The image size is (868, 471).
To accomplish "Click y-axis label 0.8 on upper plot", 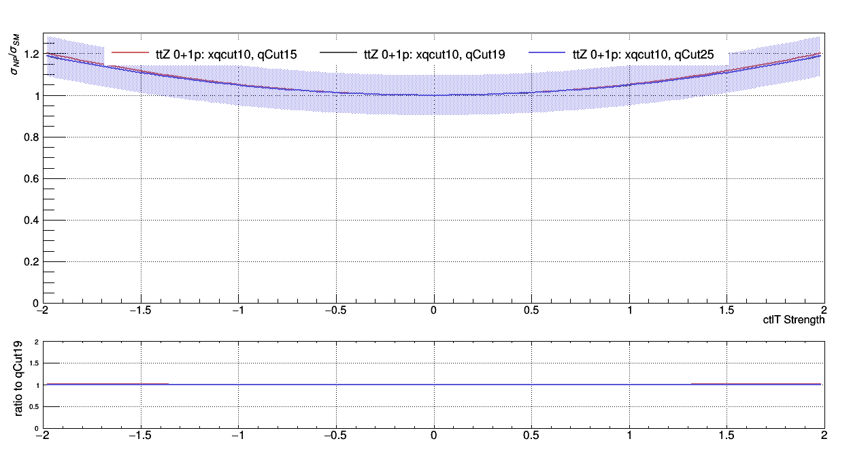I will [x=32, y=137].
